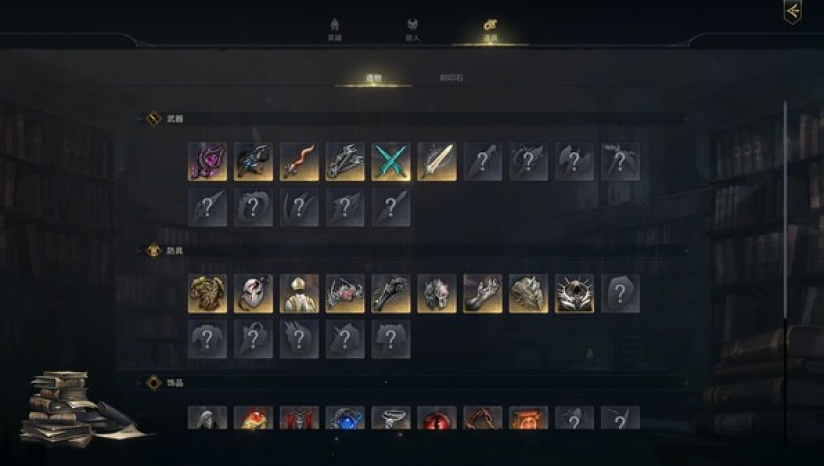Open the silver crossbow weapon icon
Viewport: 824px width, 466px height.
(x=345, y=162)
